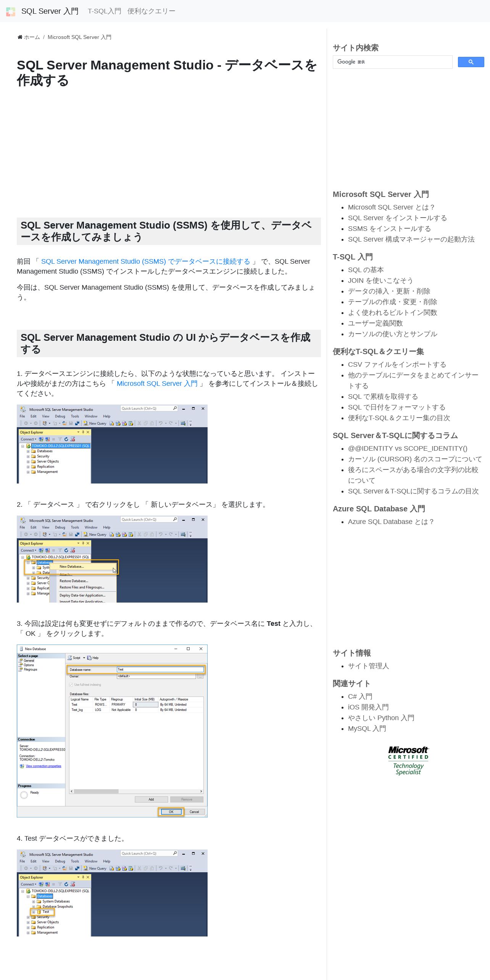The height and width of the screenshot is (980, 490).
Task: Click the first SSMS Object Explorer screenshot
Action: click(112, 444)
